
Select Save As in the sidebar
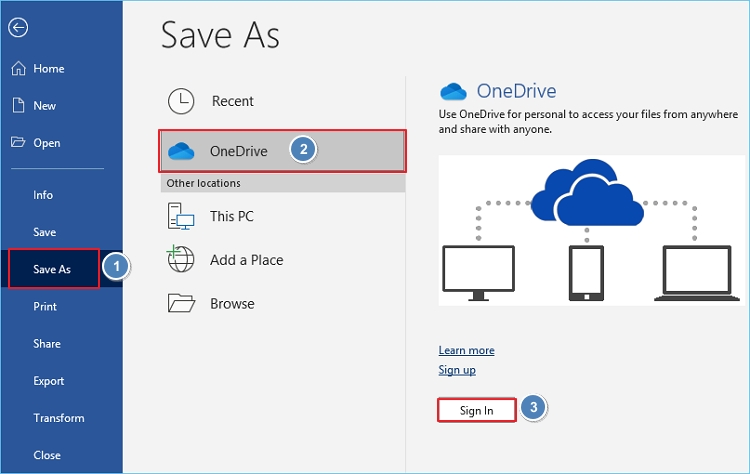[x=54, y=269]
